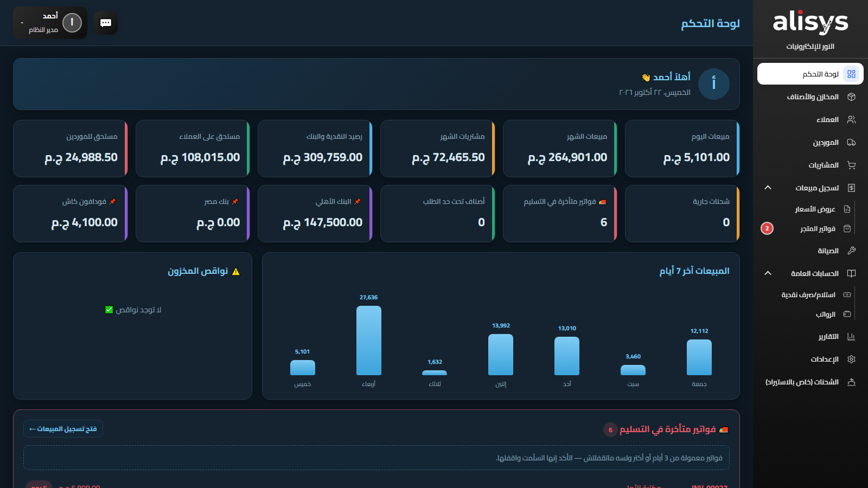
Task: Click the تسجيل مبيعات receipt icon
Action: [851, 188]
